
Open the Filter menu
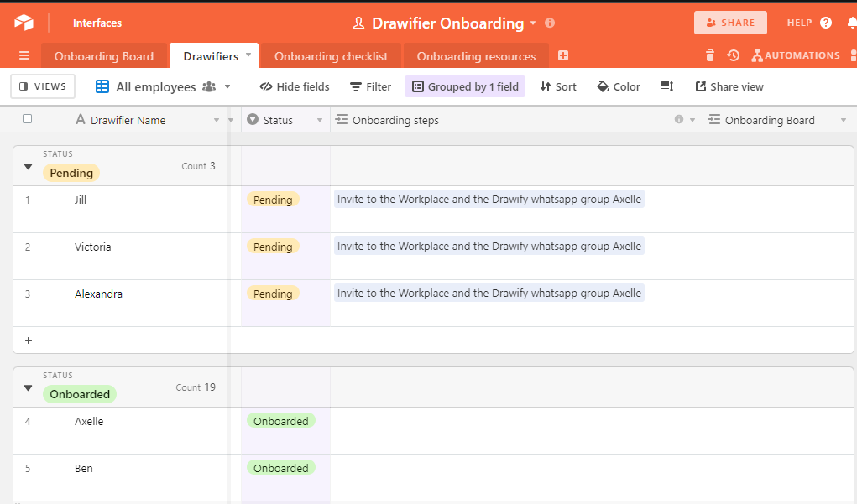(x=370, y=86)
